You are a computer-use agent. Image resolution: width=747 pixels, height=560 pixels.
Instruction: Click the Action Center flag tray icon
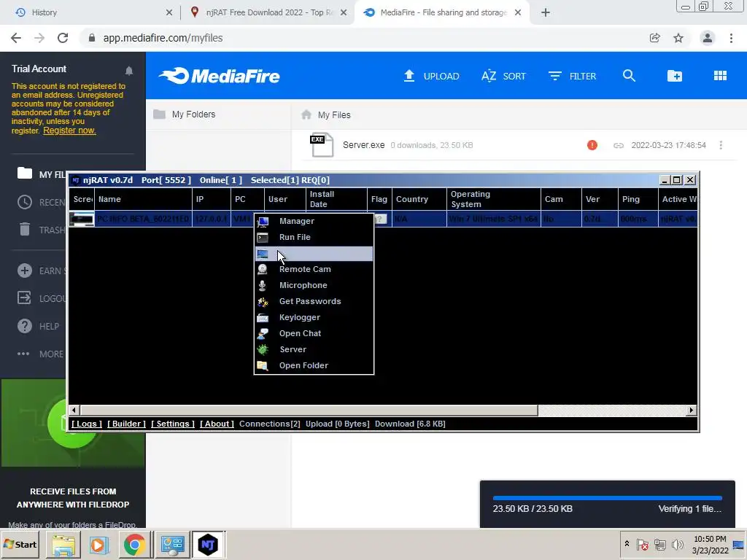pyautogui.click(x=643, y=544)
